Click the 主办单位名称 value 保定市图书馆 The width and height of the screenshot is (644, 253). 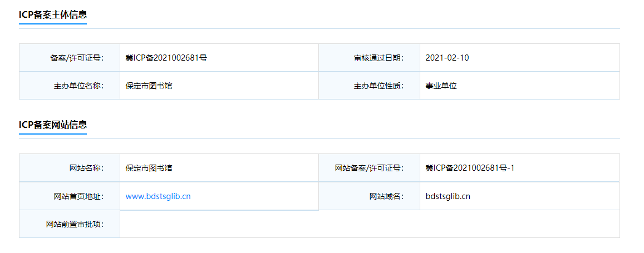(x=149, y=86)
